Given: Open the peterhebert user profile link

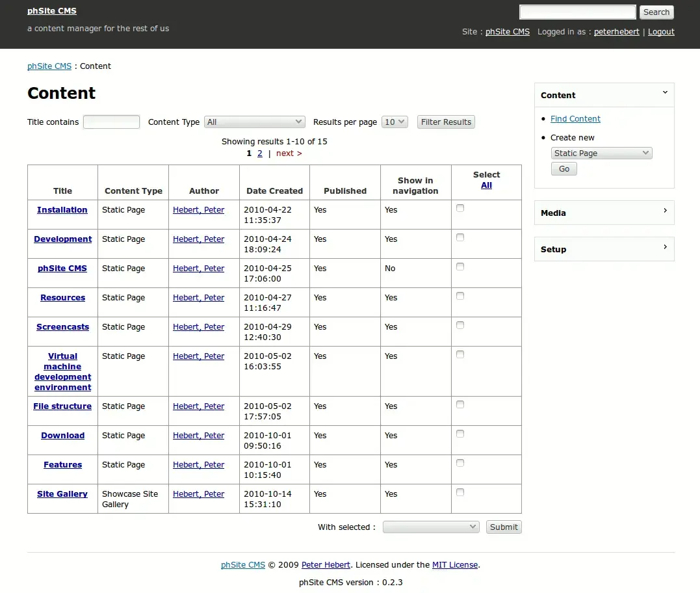Looking at the screenshot, I should click(617, 32).
